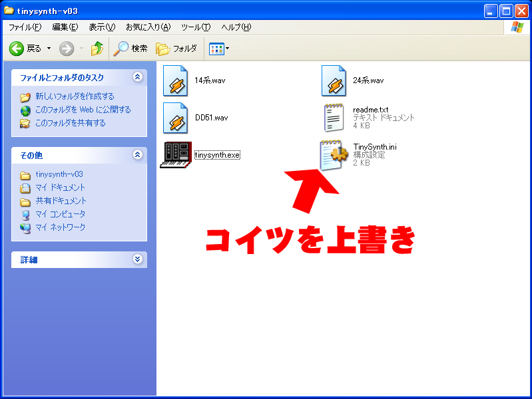532x399 pixels.
Task: Select the DD51.wav audio file icon
Action: pos(176,118)
